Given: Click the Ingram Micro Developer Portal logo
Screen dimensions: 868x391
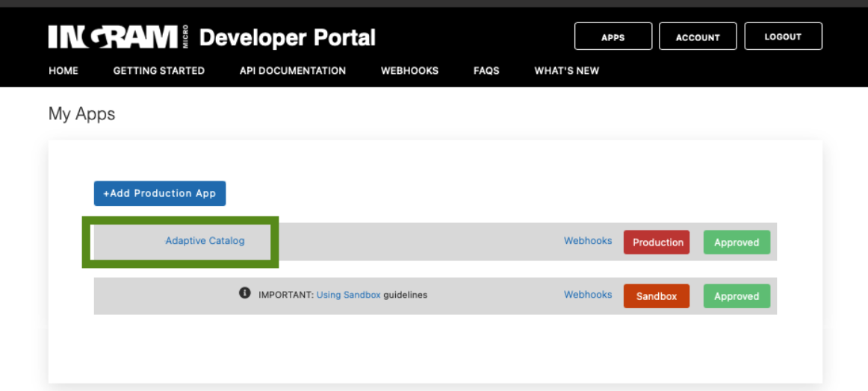Looking at the screenshot, I should point(212,37).
